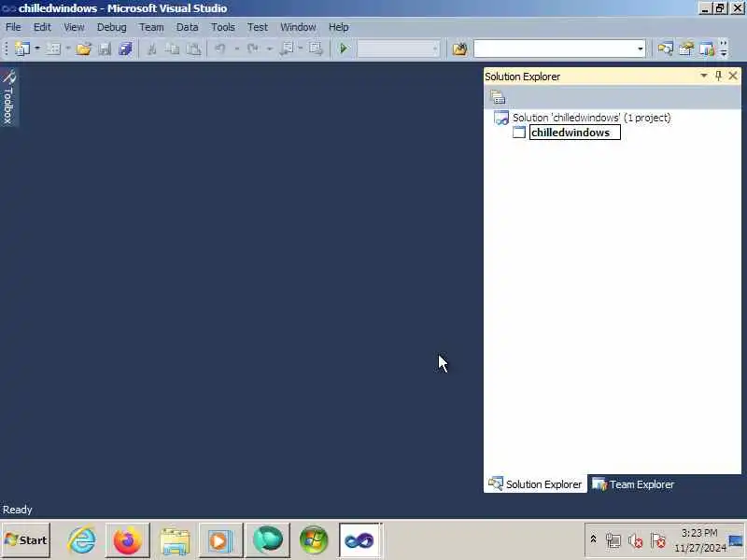Image resolution: width=747 pixels, height=560 pixels.
Task: Click the Properties Window toolbar icon
Action: [686, 49]
